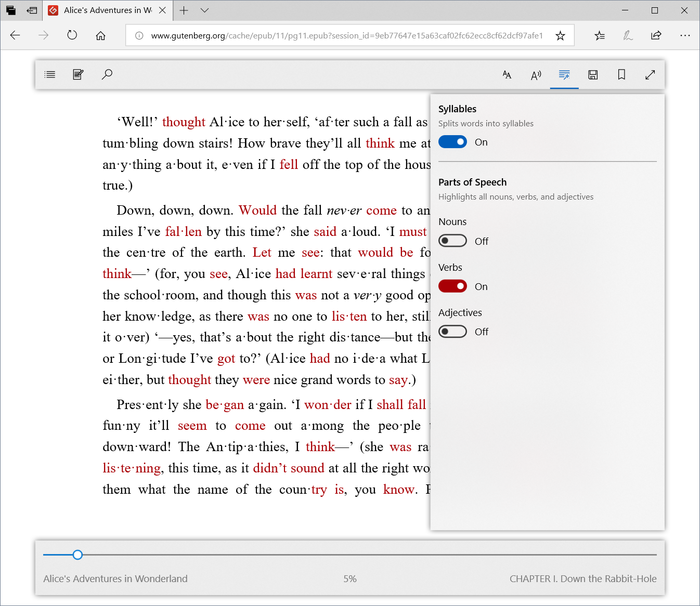Open a new browser tab
The height and width of the screenshot is (606, 700).
click(184, 10)
